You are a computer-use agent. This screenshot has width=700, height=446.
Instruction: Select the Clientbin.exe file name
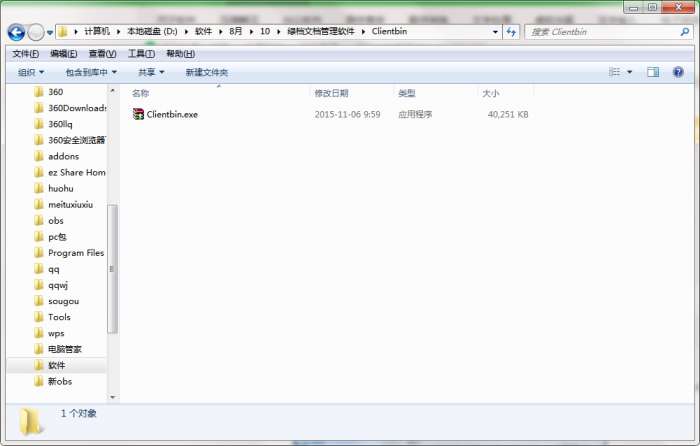(172, 115)
